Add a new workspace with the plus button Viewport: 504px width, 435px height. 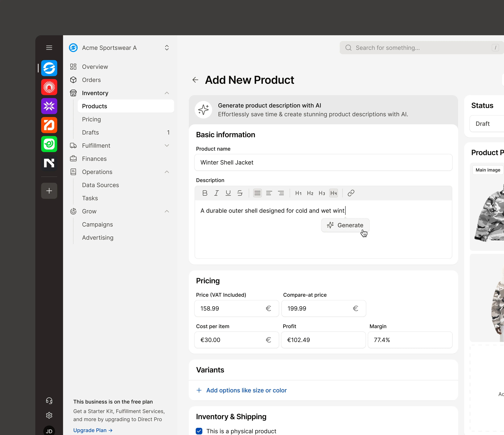[x=49, y=191]
